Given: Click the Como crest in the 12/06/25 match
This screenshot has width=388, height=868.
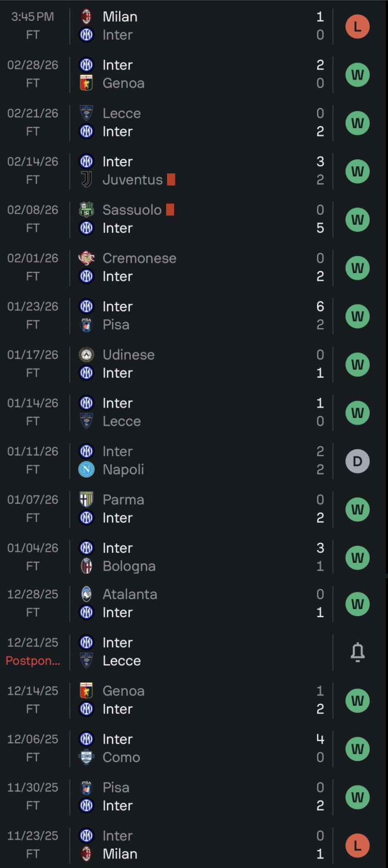Looking at the screenshot, I should click(x=86, y=758).
